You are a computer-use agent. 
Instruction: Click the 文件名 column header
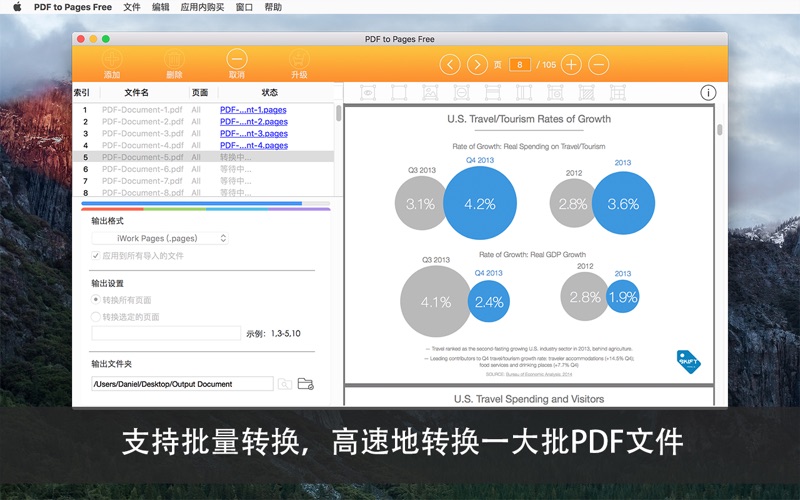[x=136, y=92]
